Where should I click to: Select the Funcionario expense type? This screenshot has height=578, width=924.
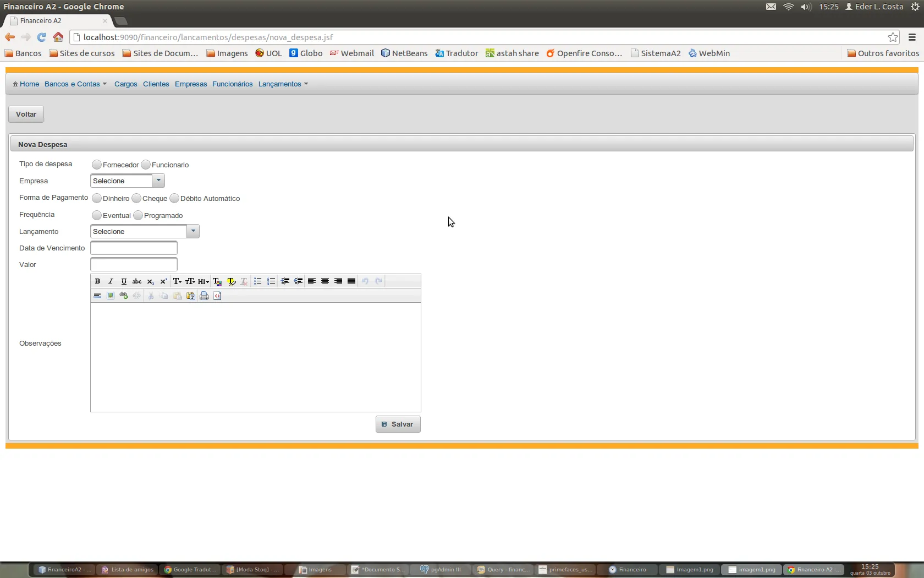(146, 165)
